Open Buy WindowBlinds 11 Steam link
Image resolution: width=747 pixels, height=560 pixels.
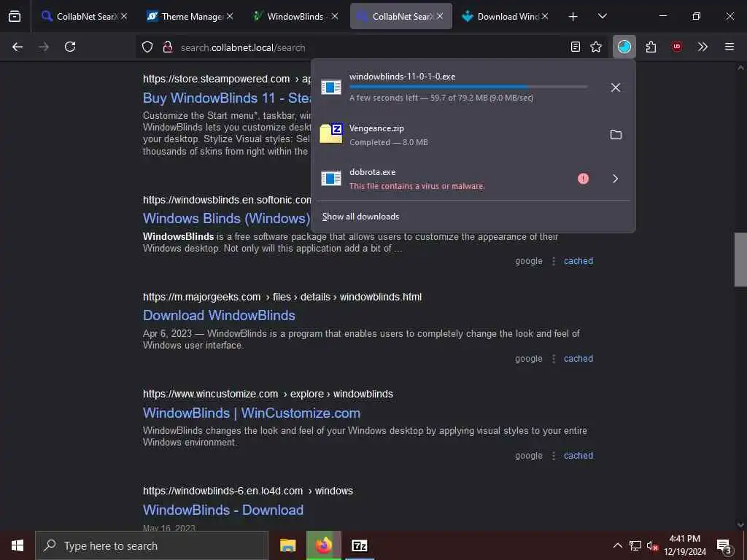227,98
